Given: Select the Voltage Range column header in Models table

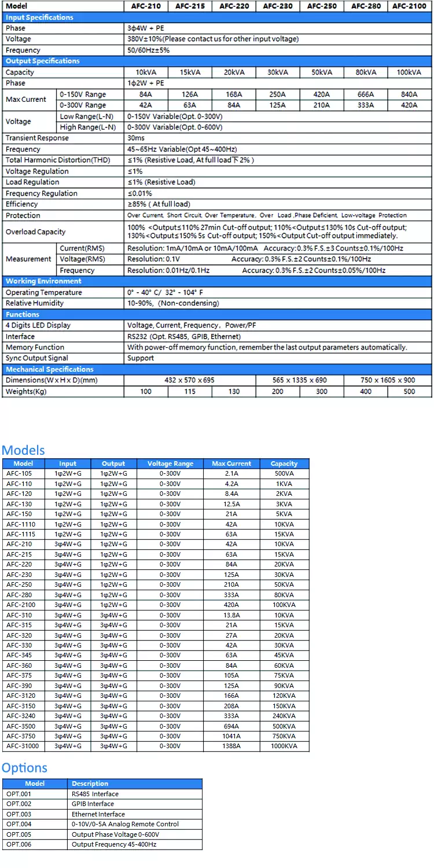Looking at the screenshot, I should pyautogui.click(x=170, y=464).
